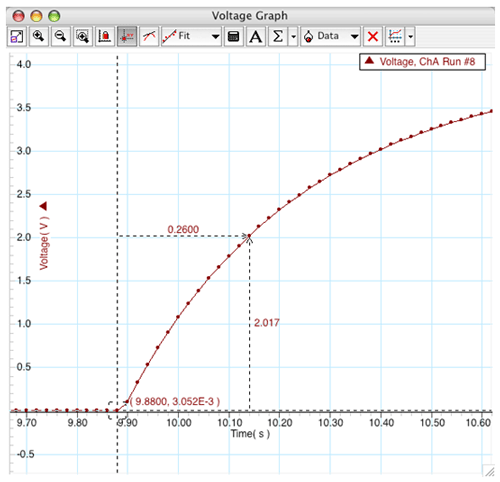The width and height of the screenshot is (500, 482).
Task: Click the red triangle above the Voltage axis label
Action: (x=43, y=206)
